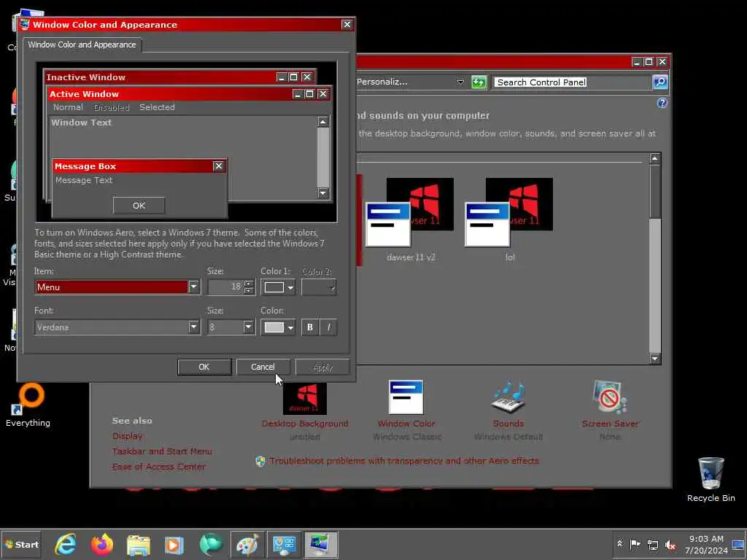Image resolution: width=747 pixels, height=560 pixels.
Task: Select the Personalization monitor taskbar icon
Action: [321, 544]
